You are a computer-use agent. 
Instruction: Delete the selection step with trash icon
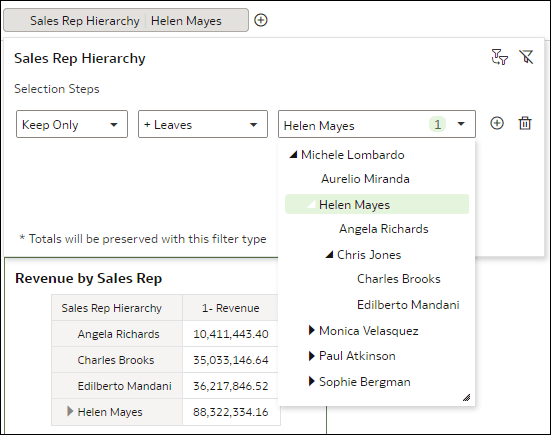[x=525, y=123]
